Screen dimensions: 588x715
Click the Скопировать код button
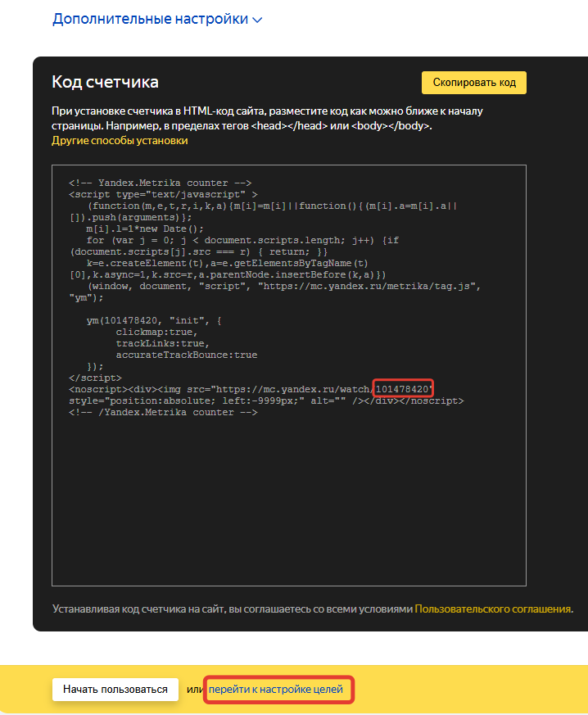click(473, 83)
